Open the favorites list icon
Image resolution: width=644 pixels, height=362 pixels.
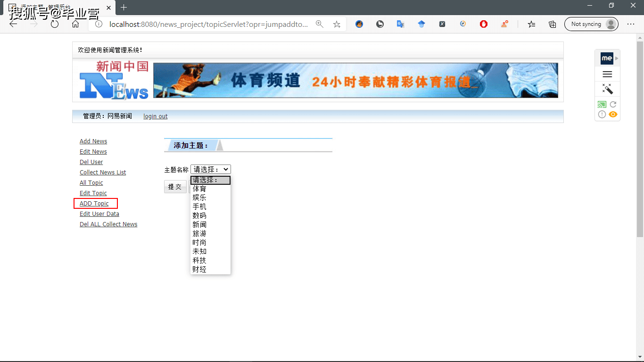[x=532, y=24]
